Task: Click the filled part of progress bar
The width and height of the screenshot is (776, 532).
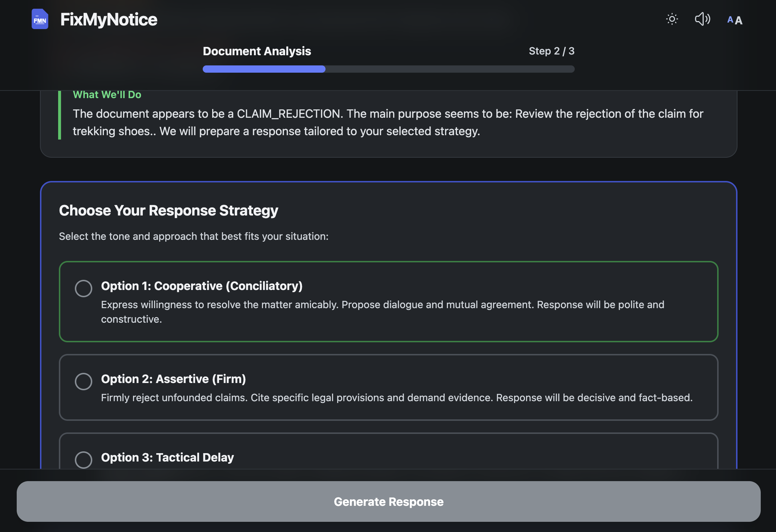Action: click(264, 69)
